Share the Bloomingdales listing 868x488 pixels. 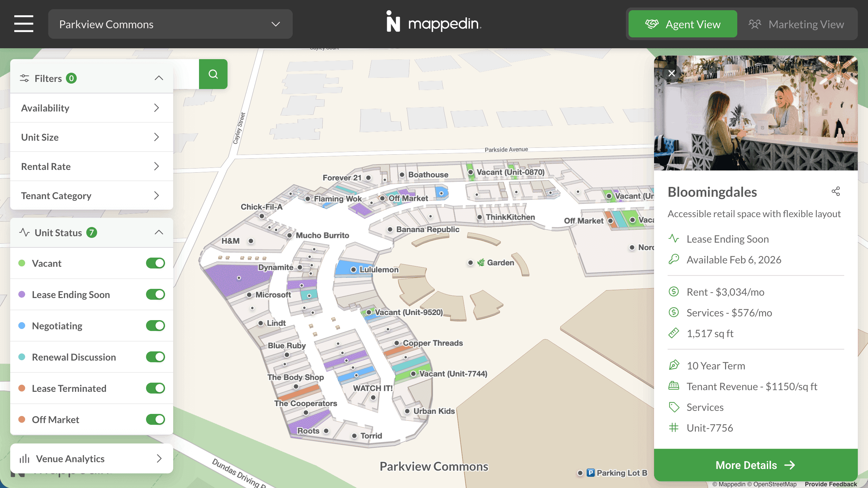point(836,191)
